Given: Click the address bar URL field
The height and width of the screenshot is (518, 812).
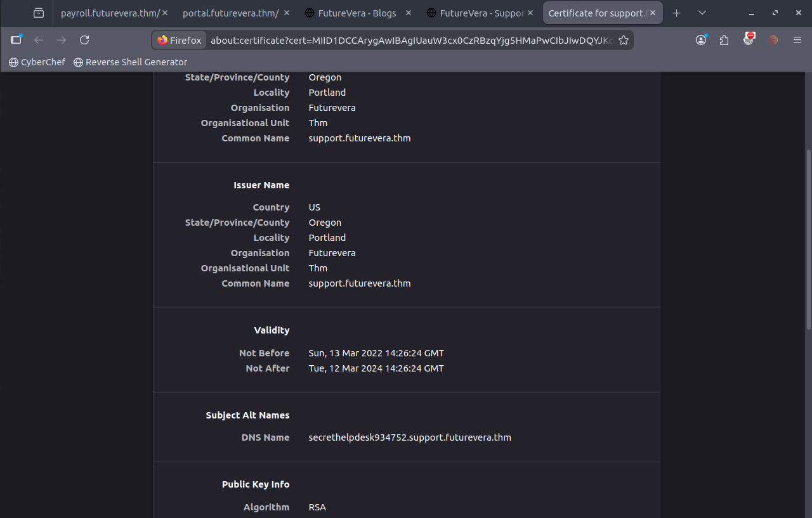Looking at the screenshot, I should (x=411, y=40).
